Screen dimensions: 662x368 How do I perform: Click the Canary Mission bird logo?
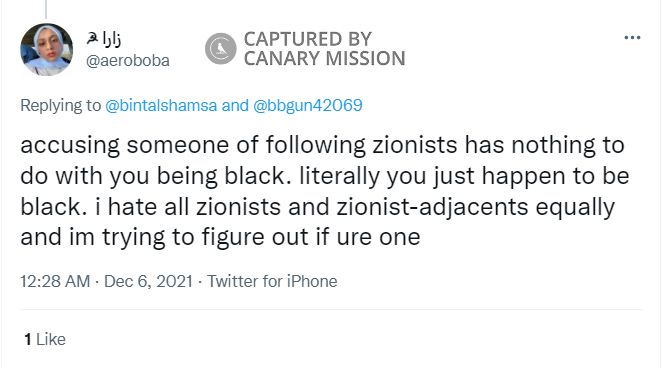[220, 49]
